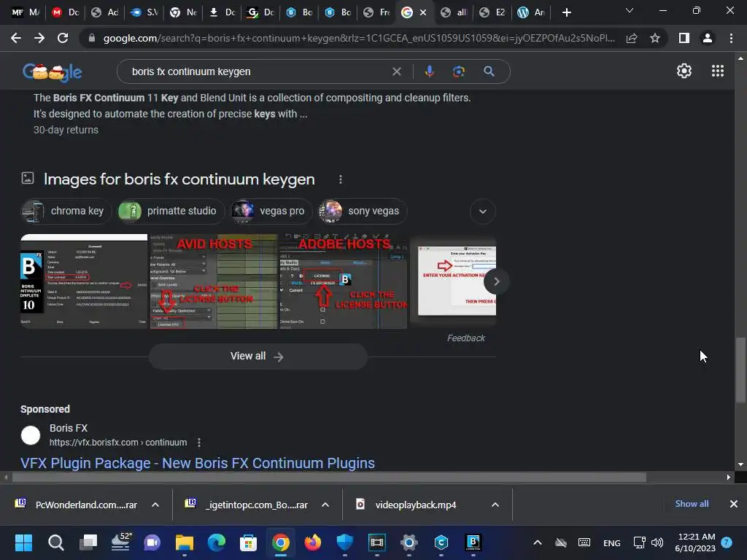Open options for the Images section
Screen dimensions: 747x560
pyautogui.click(x=340, y=179)
